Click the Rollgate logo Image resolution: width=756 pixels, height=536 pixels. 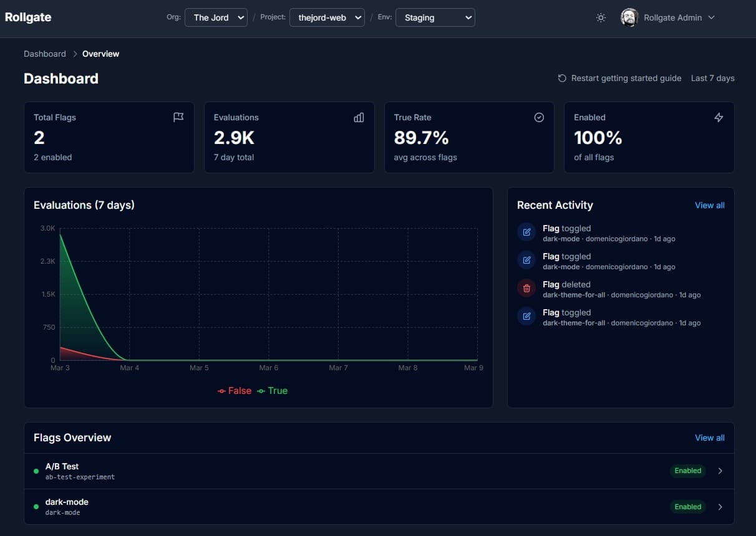click(x=28, y=17)
